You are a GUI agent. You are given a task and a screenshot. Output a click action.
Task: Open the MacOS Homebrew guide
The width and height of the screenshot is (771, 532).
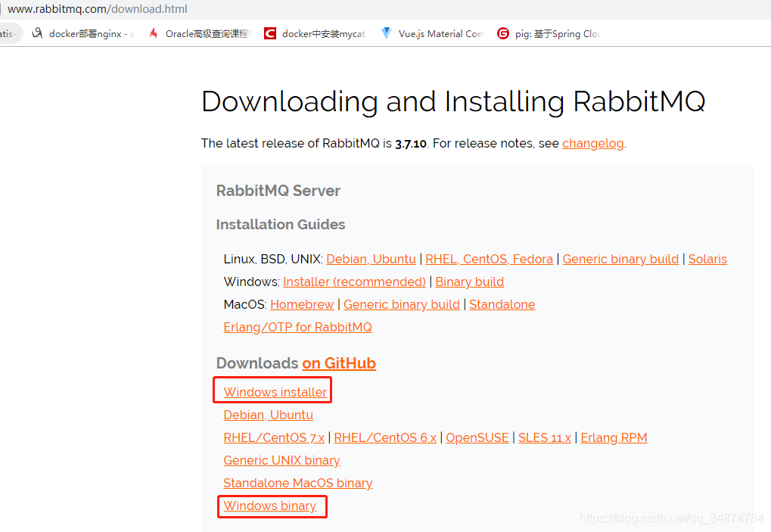pyautogui.click(x=302, y=304)
